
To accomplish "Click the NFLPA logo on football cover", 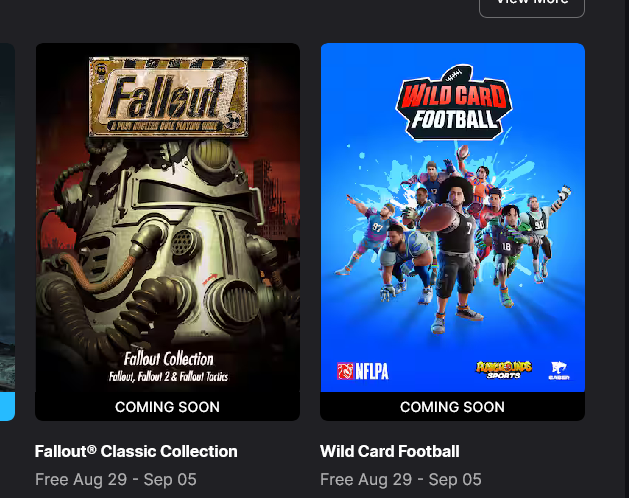I will [363, 371].
